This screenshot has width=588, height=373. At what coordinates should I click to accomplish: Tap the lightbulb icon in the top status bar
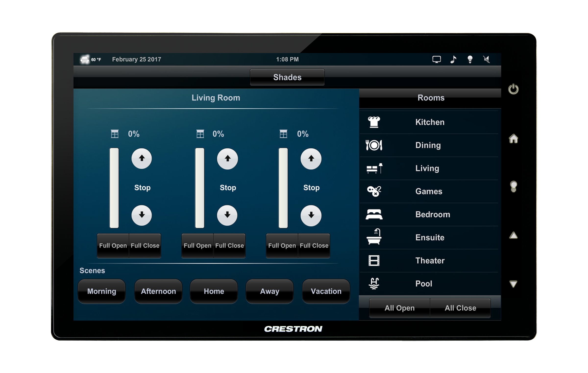pyautogui.click(x=470, y=59)
